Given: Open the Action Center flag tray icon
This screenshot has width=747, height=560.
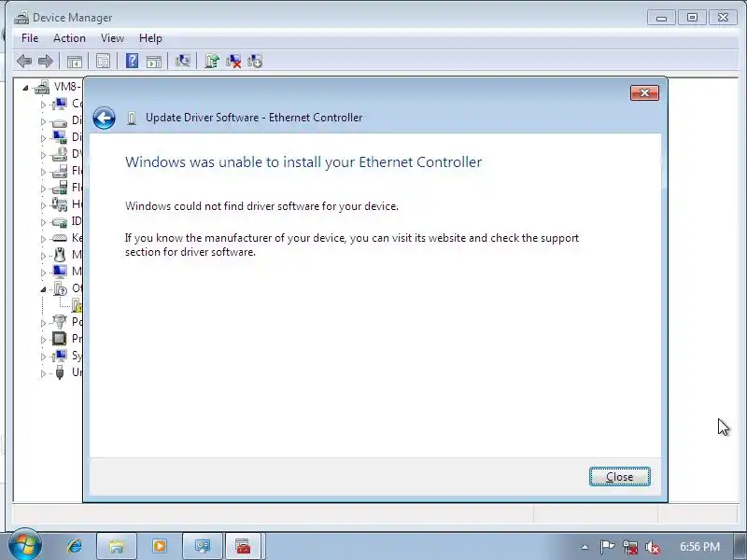Looking at the screenshot, I should (x=608, y=547).
